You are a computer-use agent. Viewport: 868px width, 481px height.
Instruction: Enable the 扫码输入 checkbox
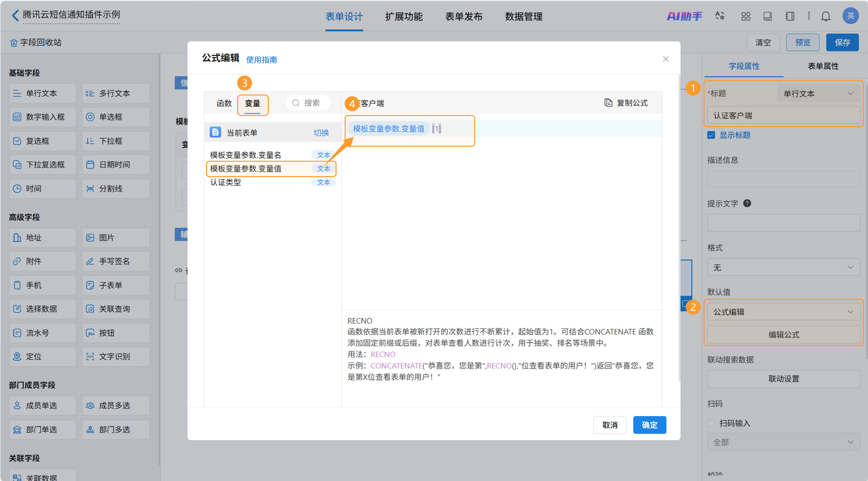(x=711, y=423)
